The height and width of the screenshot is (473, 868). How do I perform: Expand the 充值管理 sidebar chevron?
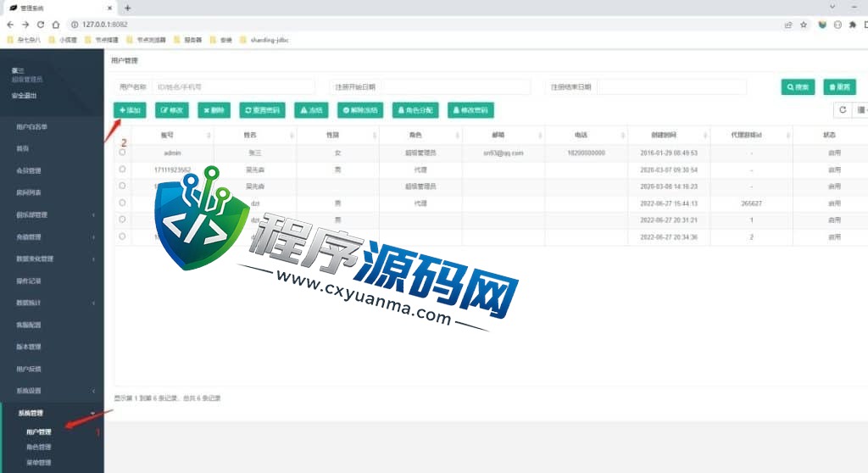click(x=93, y=237)
